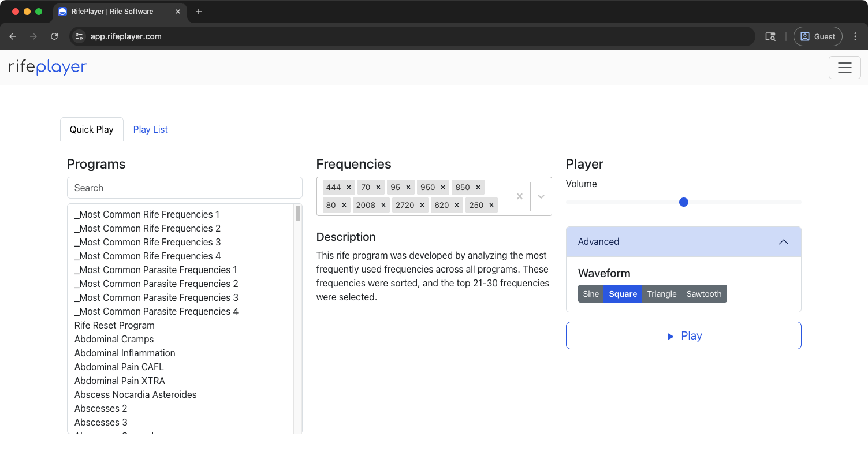
Task: Click the Play triangle icon
Action: pyautogui.click(x=670, y=335)
